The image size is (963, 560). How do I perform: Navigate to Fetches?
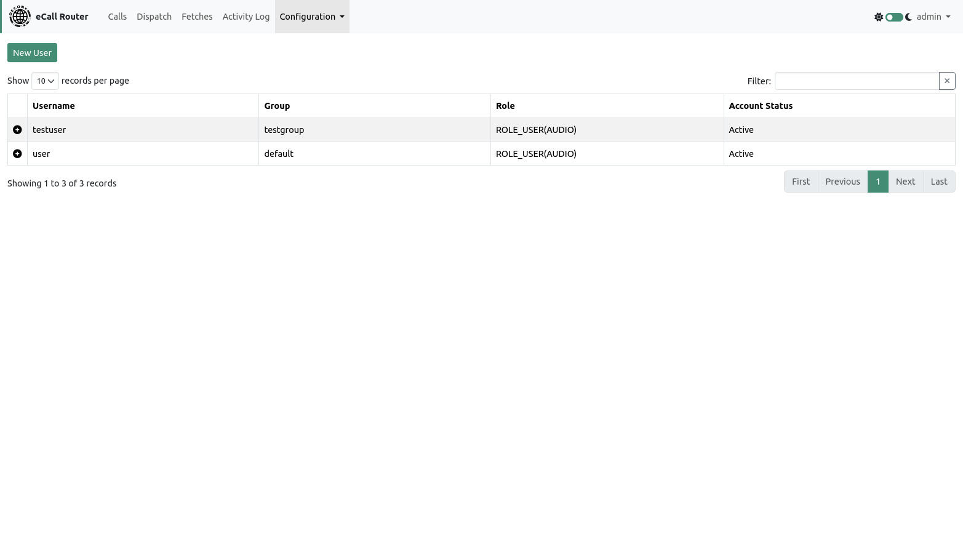pos(197,17)
